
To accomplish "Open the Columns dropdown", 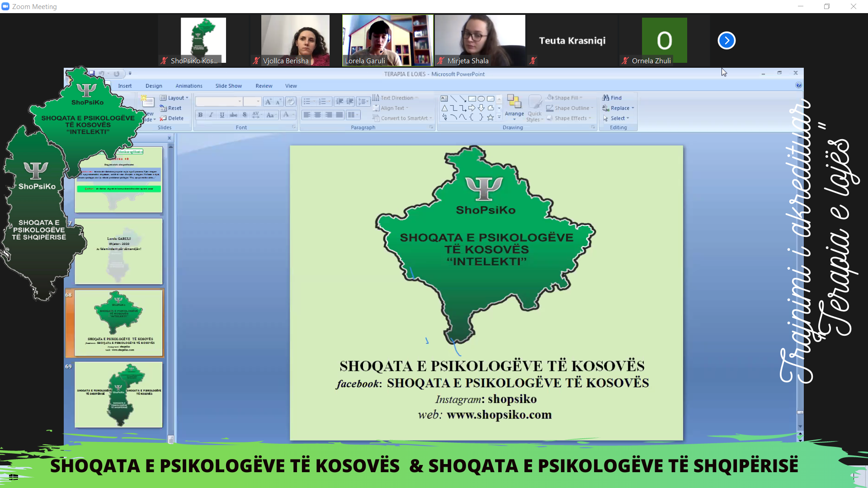I will click(x=353, y=115).
